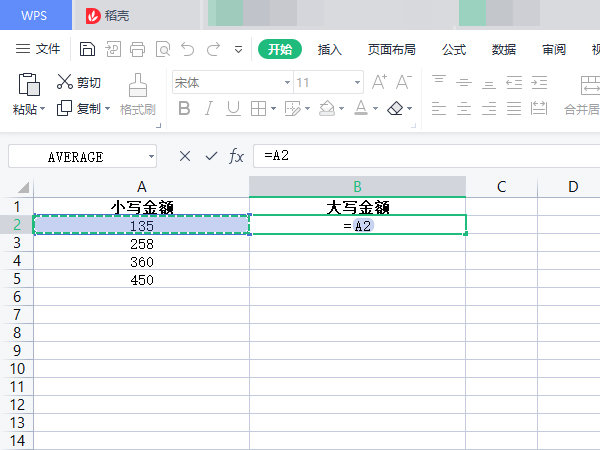Click the Print icon

(137, 49)
